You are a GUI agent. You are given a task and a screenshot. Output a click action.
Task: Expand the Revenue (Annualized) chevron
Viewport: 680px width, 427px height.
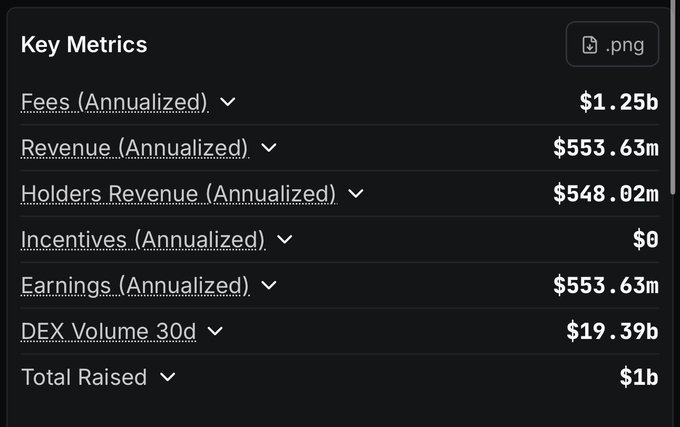[268, 148]
